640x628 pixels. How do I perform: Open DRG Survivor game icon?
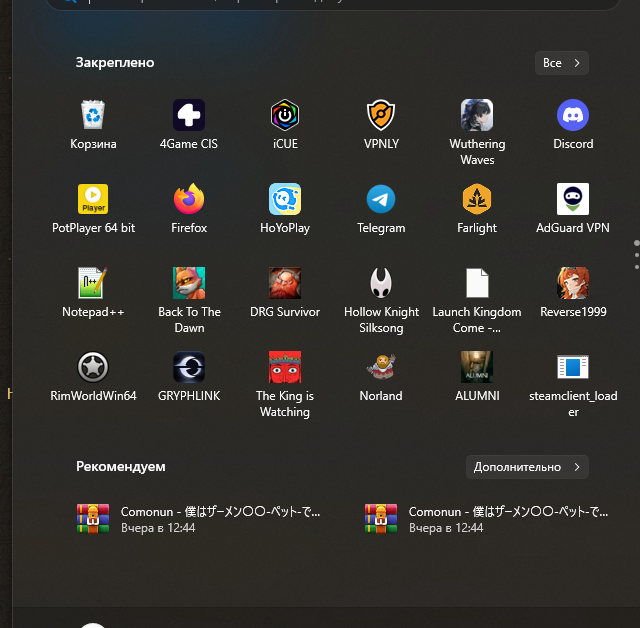[285, 283]
